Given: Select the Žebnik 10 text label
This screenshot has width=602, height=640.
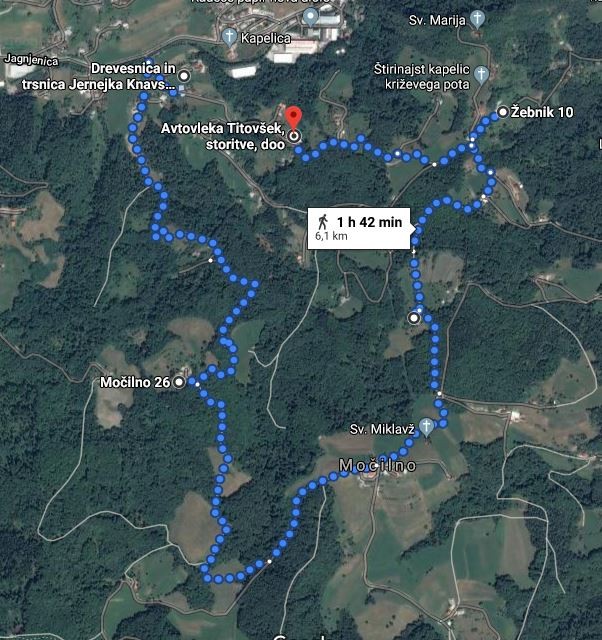Looking at the screenshot, I should (542, 112).
